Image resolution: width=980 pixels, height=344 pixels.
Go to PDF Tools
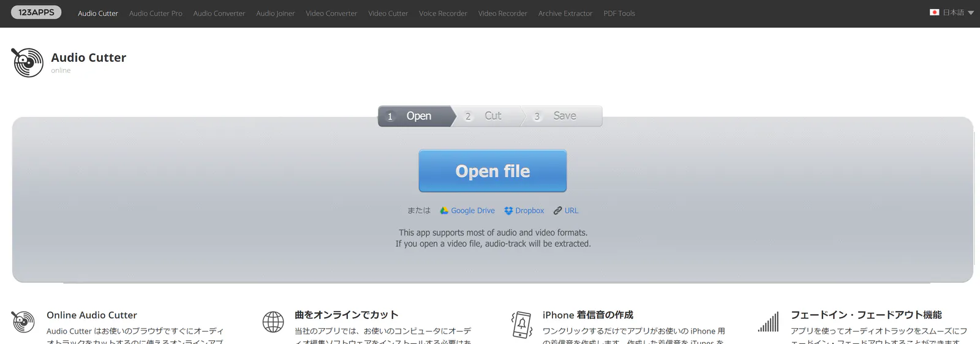click(619, 13)
